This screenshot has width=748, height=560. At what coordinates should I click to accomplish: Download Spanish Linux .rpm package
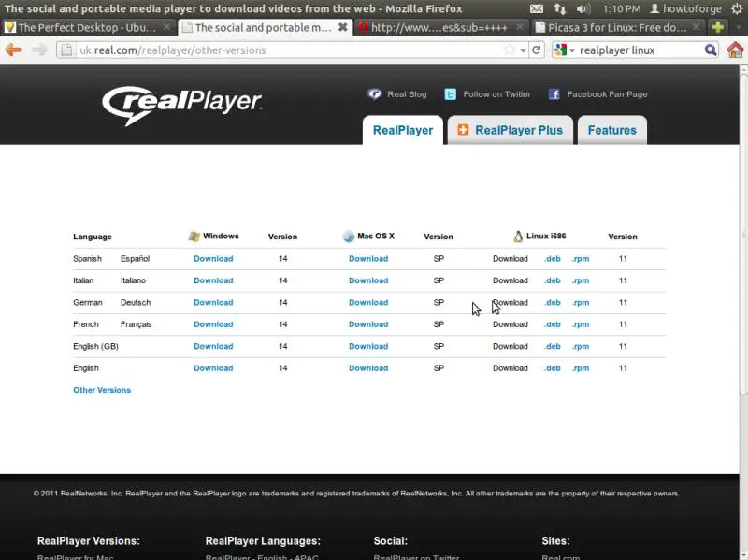click(581, 259)
